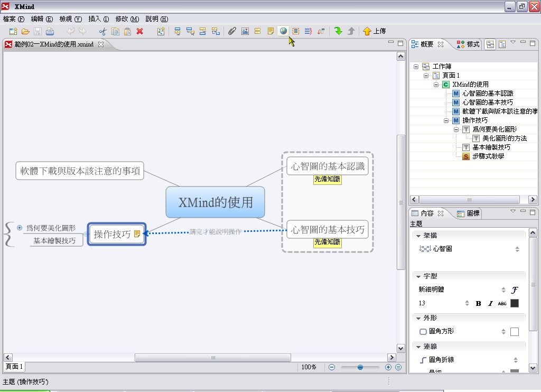Open the 圓角方形 shape dropdown
The image size is (541, 392).
[x=503, y=332]
